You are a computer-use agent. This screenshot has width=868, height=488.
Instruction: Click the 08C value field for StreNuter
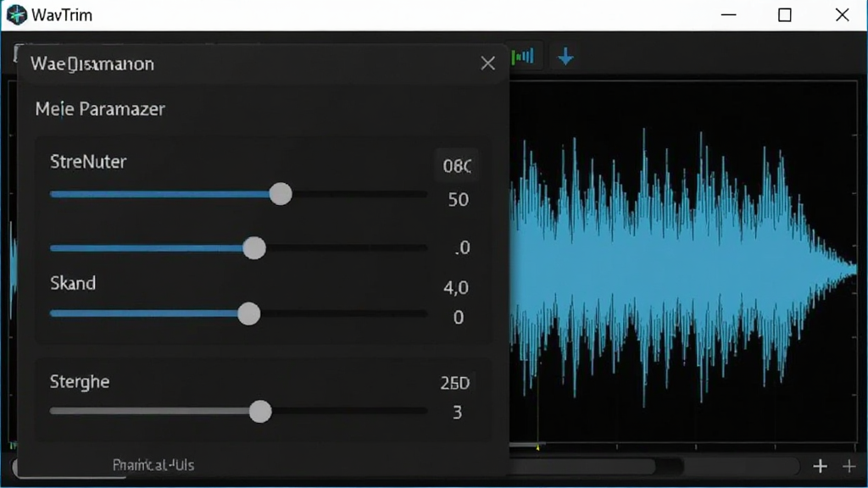point(457,165)
